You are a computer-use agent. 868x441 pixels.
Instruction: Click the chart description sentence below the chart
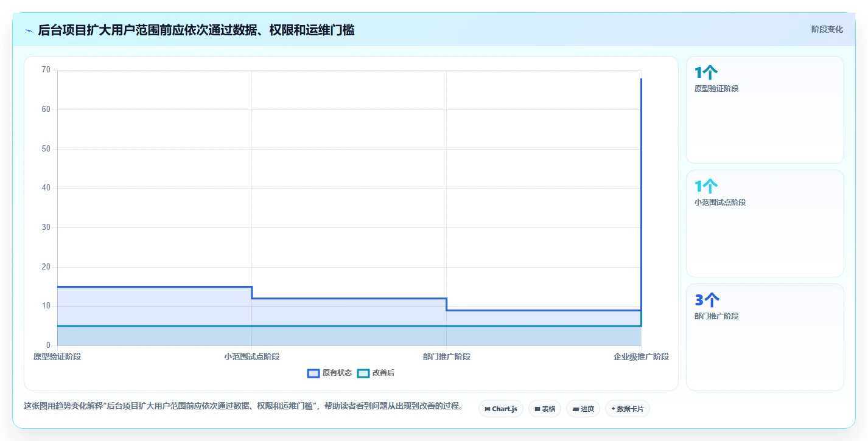coord(243,406)
